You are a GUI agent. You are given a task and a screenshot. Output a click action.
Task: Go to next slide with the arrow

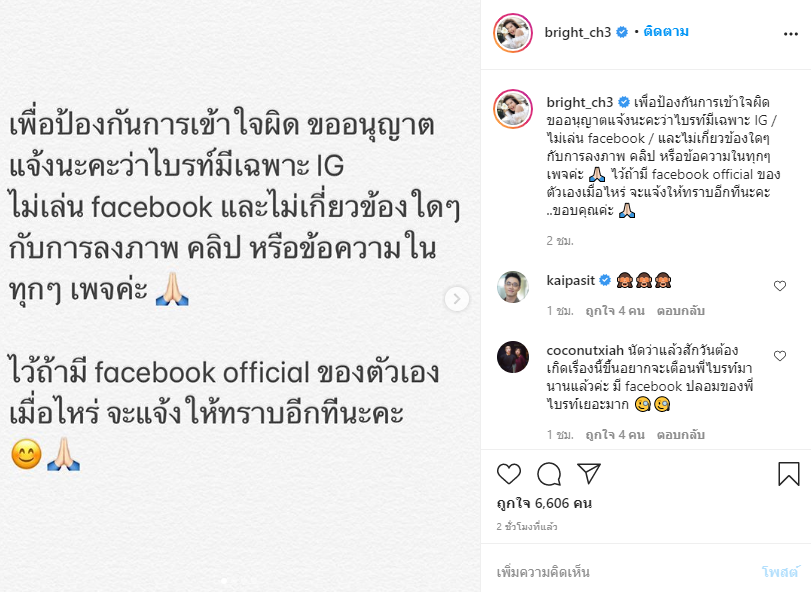click(457, 299)
